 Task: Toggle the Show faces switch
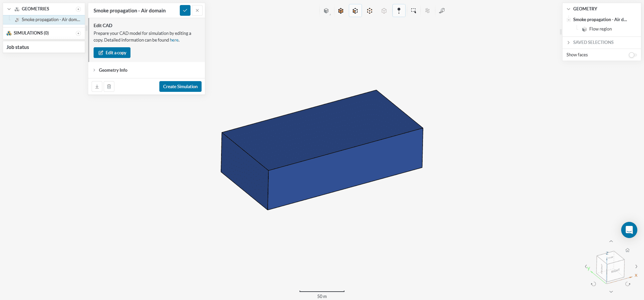click(633, 55)
